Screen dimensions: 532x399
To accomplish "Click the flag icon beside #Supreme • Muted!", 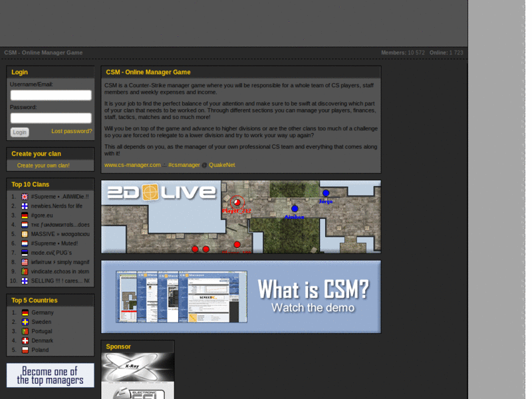I will point(25,243).
